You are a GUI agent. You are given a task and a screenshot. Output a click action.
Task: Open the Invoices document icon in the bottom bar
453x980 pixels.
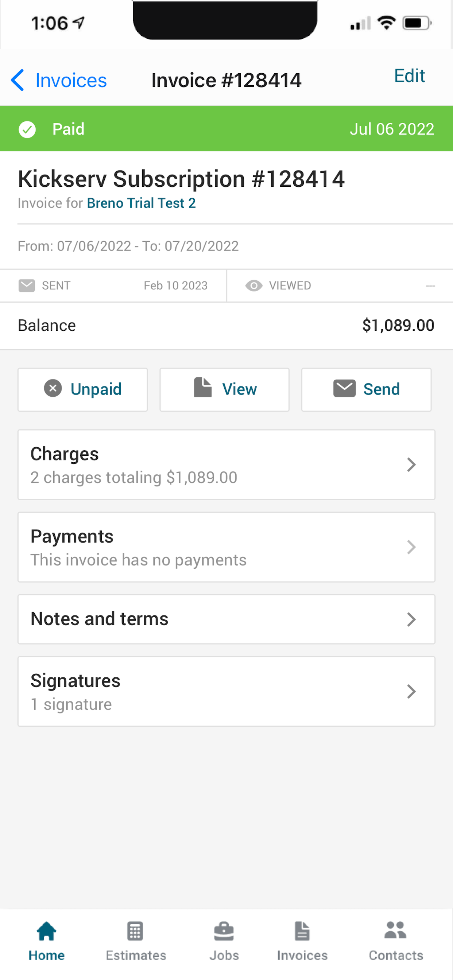click(x=302, y=931)
